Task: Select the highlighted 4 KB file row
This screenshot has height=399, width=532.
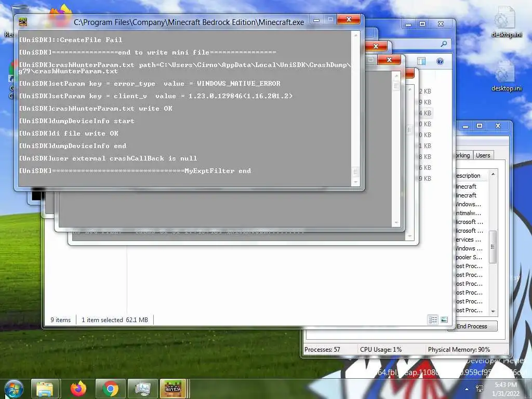Action: tap(425, 113)
